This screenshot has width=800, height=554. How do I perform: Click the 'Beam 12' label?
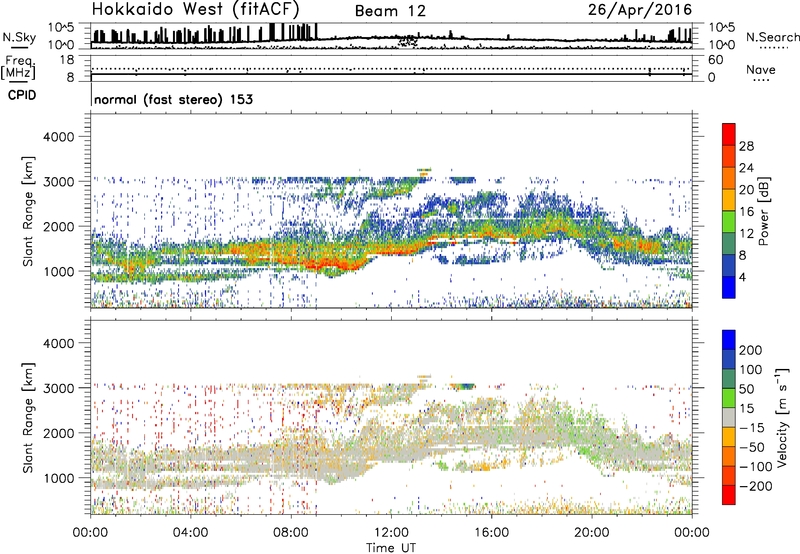[390, 11]
